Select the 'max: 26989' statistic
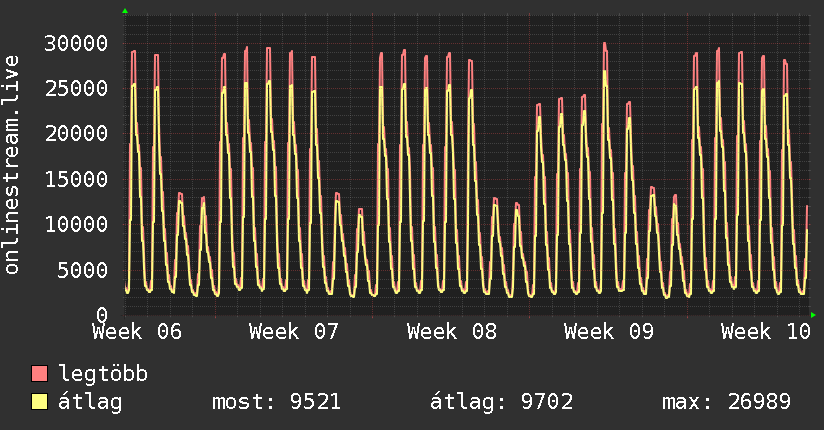This screenshot has height=430, width=824. point(726,402)
